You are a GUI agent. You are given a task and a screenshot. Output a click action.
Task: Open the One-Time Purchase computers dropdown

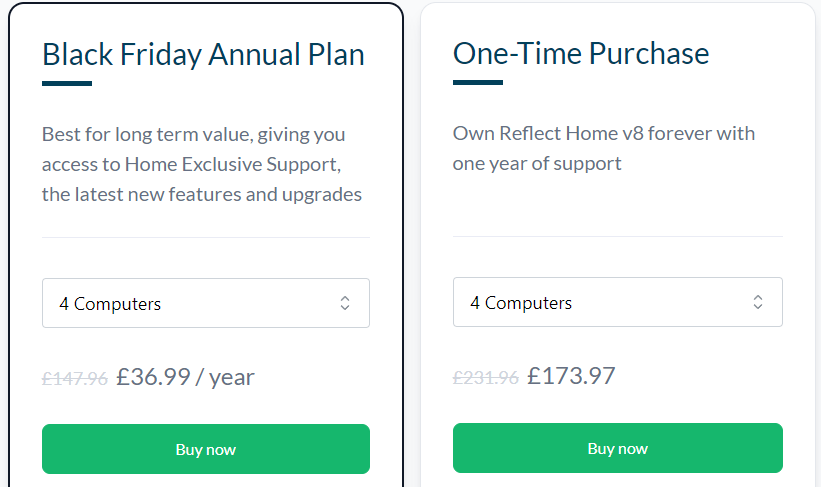click(x=617, y=302)
